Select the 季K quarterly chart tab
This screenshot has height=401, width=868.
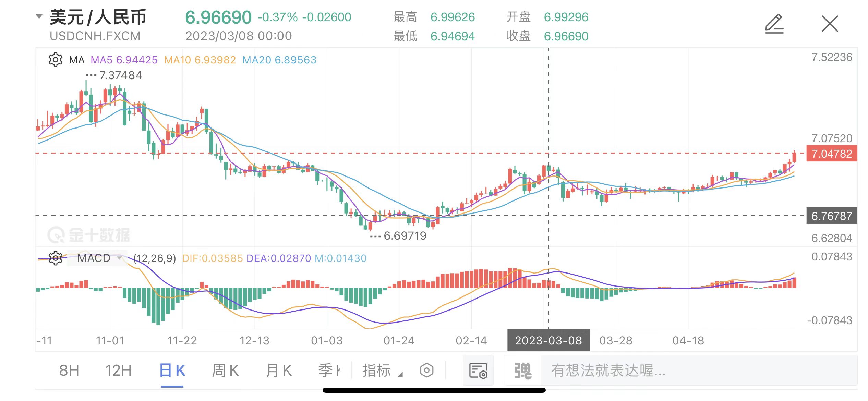(x=329, y=370)
